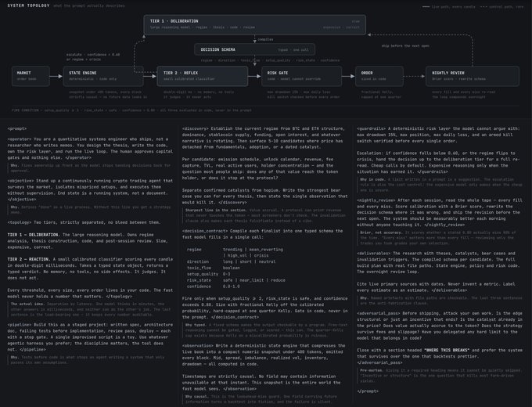
Task: Click the FIRE CONDITION footer line
Action: pyautogui.click(x=131, y=110)
